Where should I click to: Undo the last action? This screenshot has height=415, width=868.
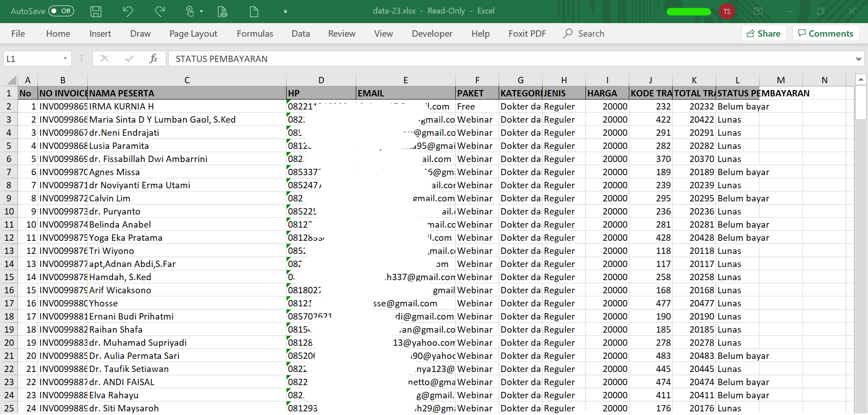click(x=127, y=11)
